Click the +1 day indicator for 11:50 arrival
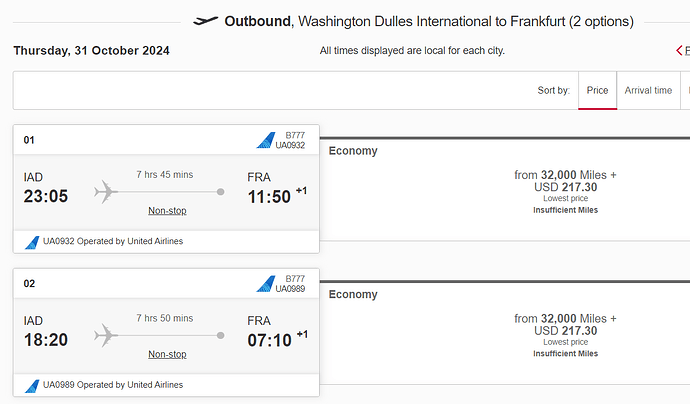This screenshot has height=404, width=690. tap(301, 191)
